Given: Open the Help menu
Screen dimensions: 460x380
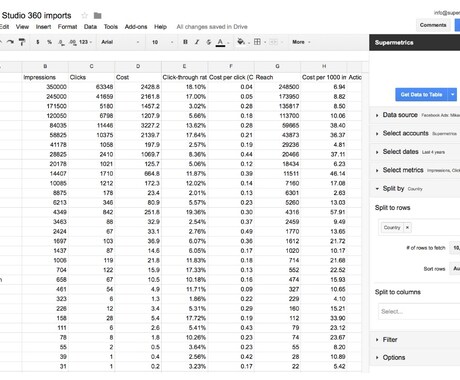Looking at the screenshot, I should [x=160, y=27].
